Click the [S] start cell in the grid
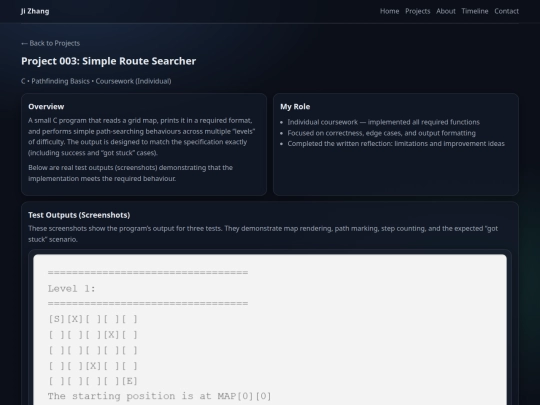 click(56, 319)
